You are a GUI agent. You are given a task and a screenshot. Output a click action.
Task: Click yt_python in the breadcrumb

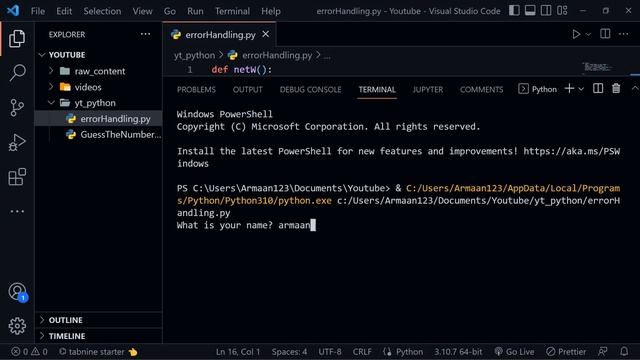click(194, 56)
